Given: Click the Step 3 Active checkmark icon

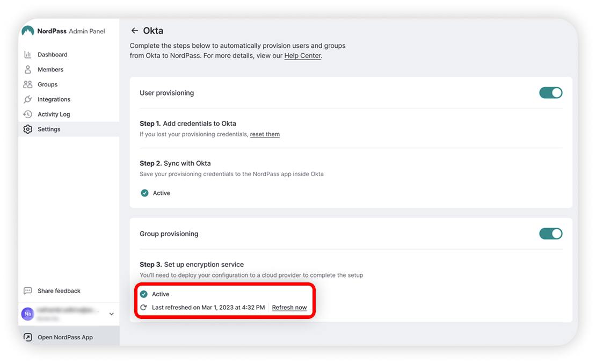Looking at the screenshot, I should [x=144, y=294].
